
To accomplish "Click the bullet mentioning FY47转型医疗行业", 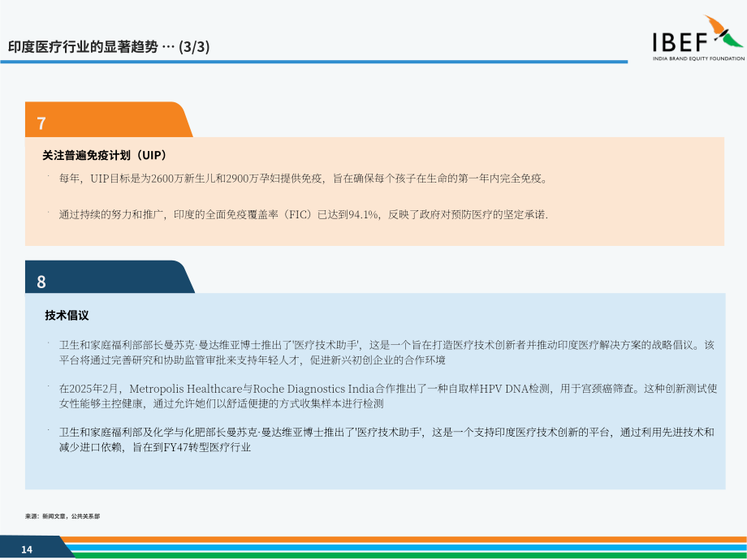I will (x=386, y=440).
